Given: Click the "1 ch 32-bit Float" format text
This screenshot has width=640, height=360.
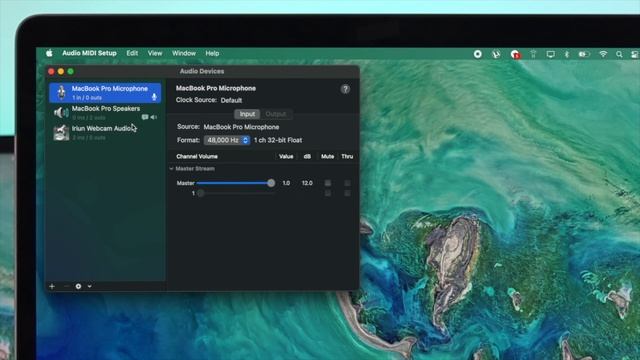Looking at the screenshot, I should tap(278, 140).
